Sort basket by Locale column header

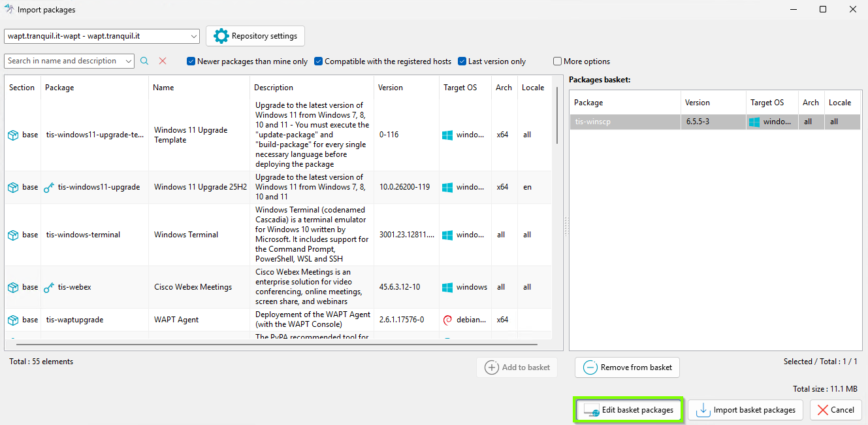coord(843,103)
